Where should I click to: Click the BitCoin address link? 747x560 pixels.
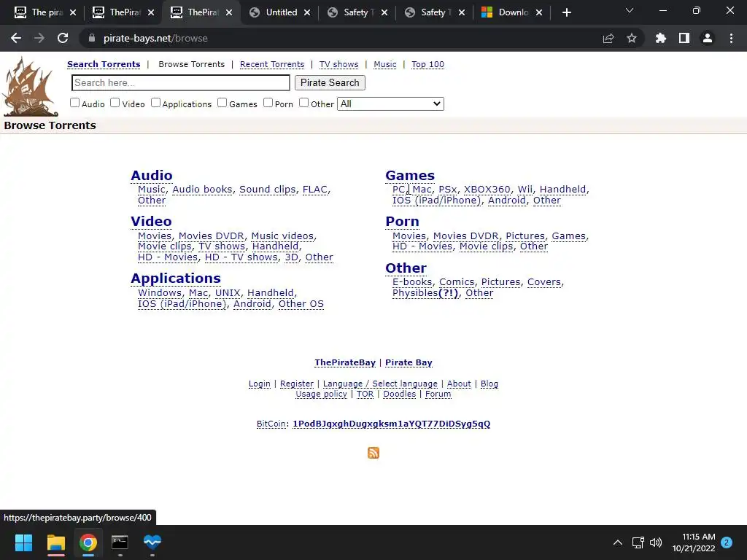click(391, 424)
